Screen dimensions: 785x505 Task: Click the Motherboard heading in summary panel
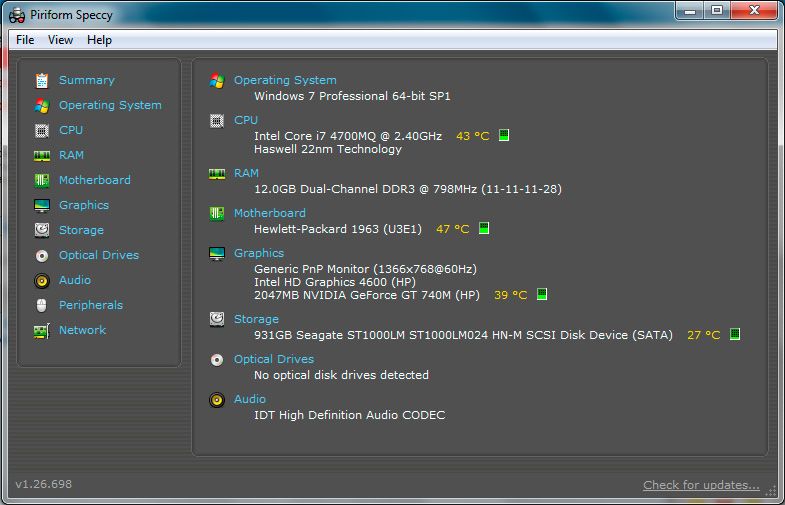[x=269, y=213]
